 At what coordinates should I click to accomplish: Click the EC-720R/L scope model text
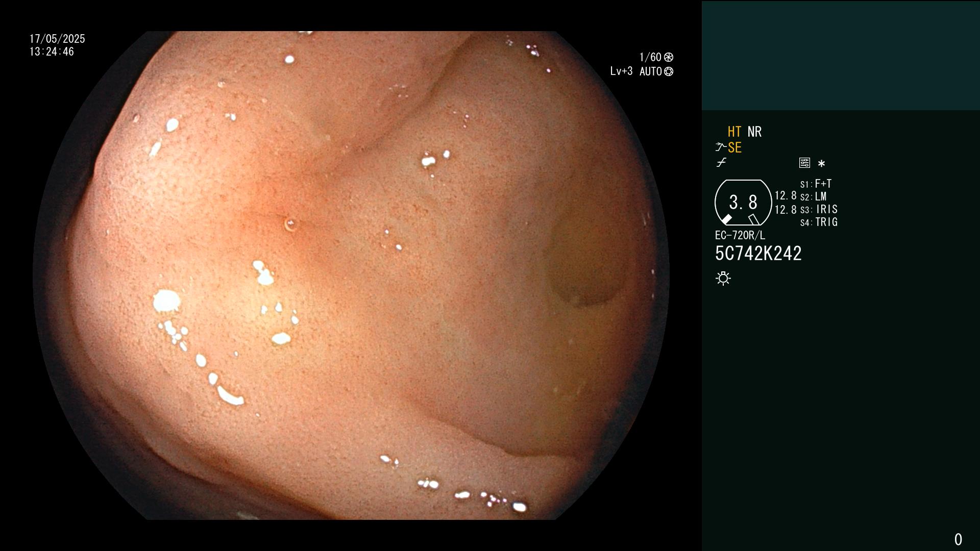click(x=740, y=235)
